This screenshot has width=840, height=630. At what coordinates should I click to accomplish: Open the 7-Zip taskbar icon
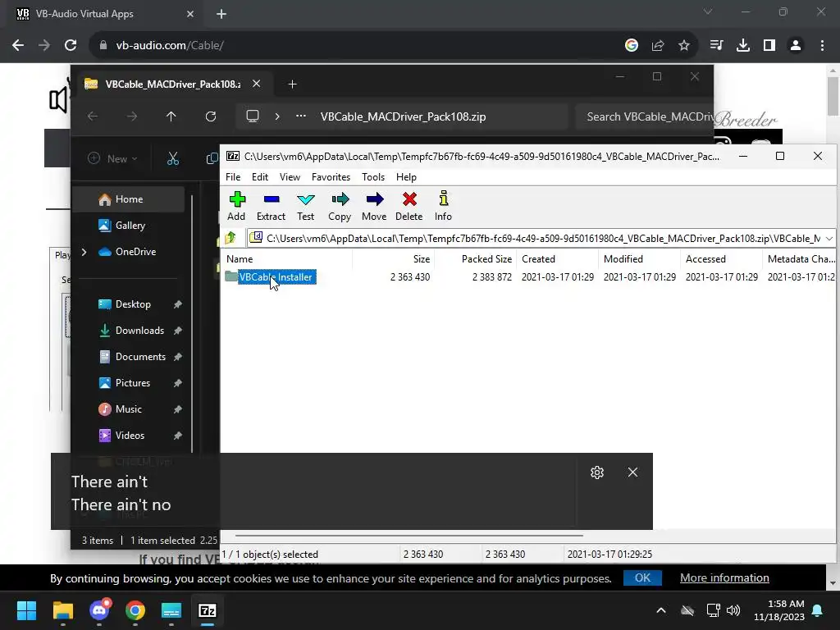(208, 610)
